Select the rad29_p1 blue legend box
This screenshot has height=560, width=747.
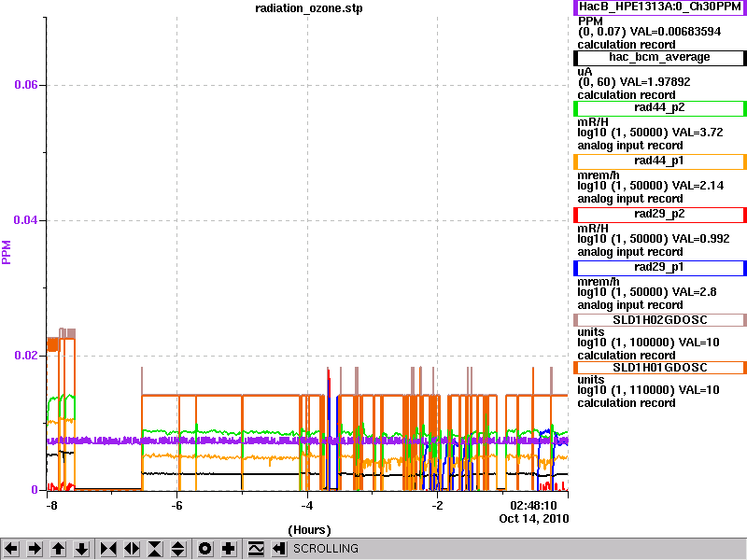(660, 268)
